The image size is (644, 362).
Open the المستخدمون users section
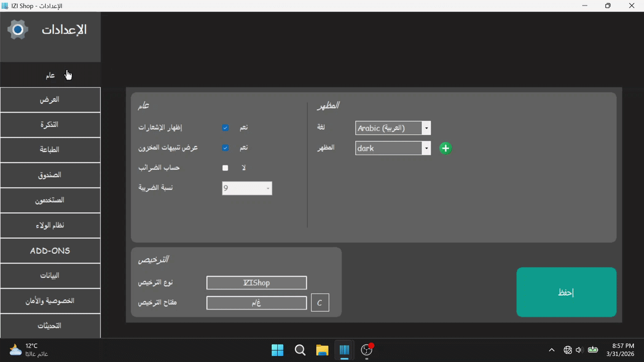[50, 200]
